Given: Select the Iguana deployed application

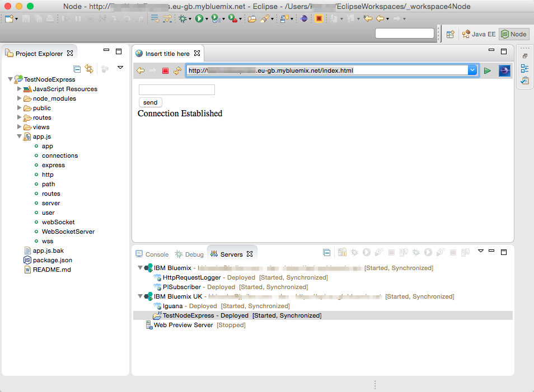Looking at the screenshot, I should pos(172,306).
